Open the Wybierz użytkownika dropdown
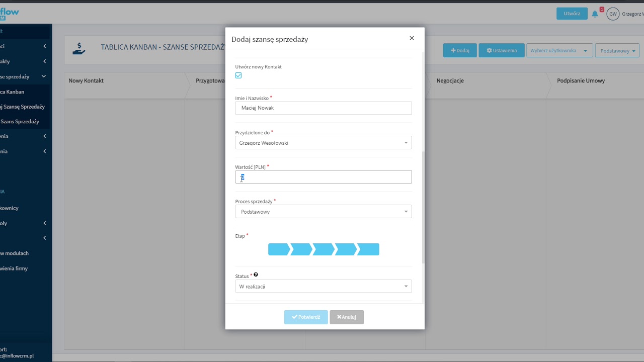 tap(559, 50)
